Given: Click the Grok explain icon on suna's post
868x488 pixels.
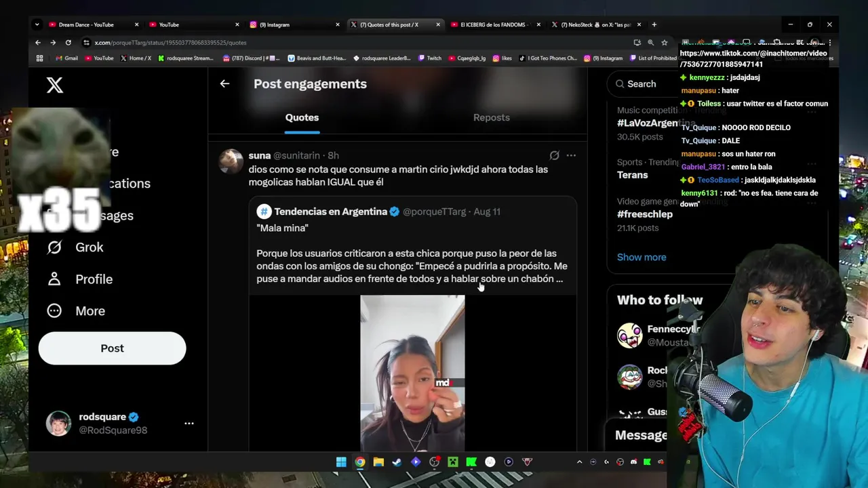Looking at the screenshot, I should [554, 156].
